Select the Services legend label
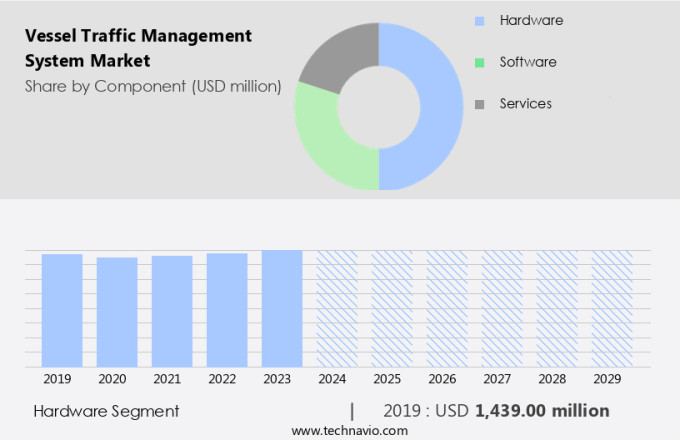This screenshot has height=440, width=680. (x=526, y=104)
